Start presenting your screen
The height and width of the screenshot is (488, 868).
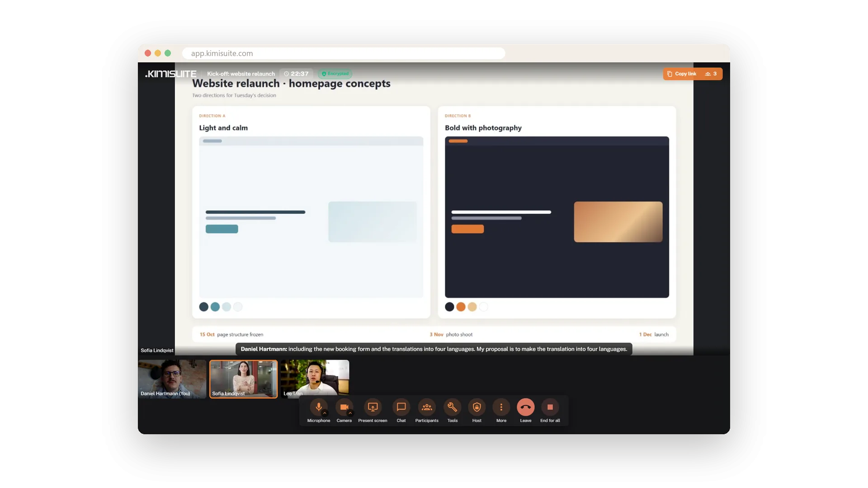(373, 407)
